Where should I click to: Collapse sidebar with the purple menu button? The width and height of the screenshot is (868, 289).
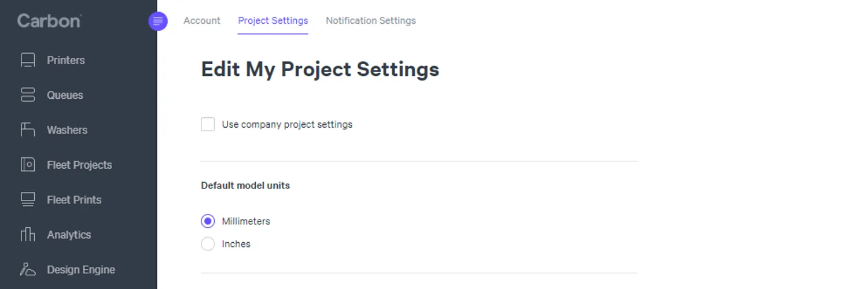coord(158,21)
